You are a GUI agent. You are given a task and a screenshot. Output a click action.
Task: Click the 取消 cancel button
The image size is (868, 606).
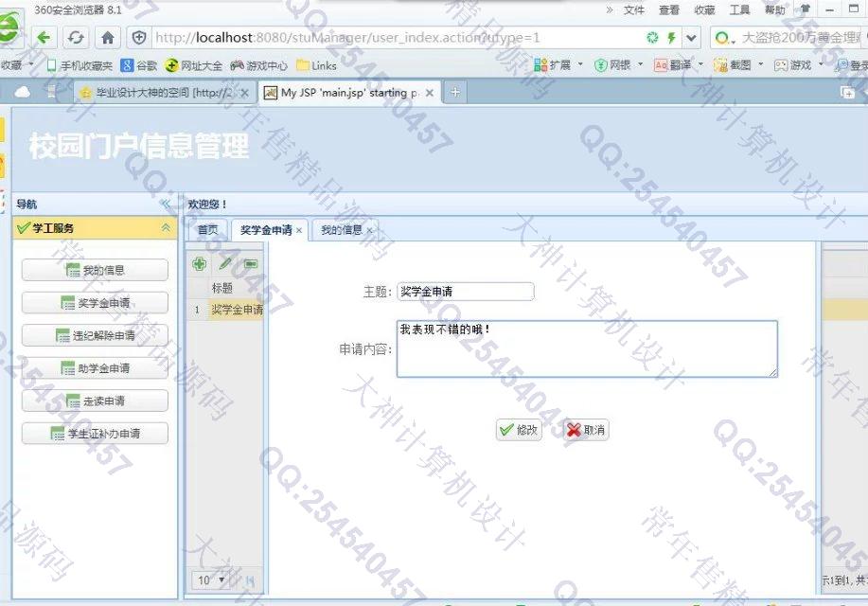(x=586, y=430)
